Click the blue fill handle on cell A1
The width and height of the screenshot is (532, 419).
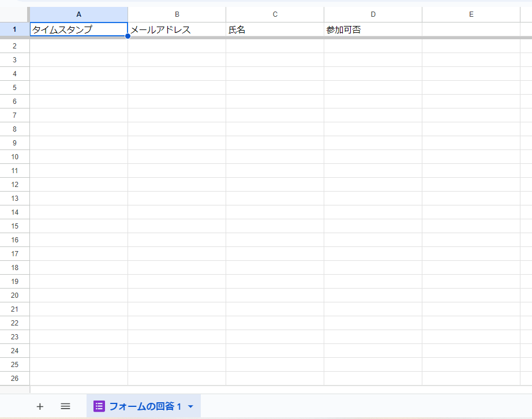[128, 36]
